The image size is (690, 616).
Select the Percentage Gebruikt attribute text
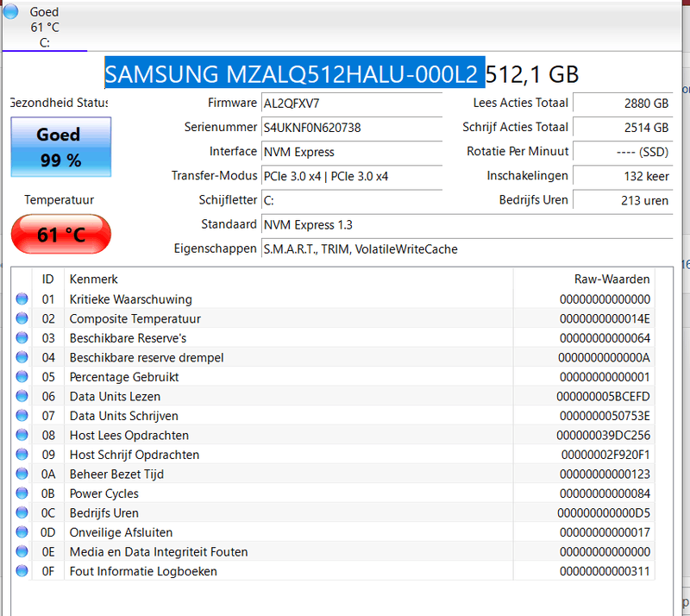[x=124, y=377]
